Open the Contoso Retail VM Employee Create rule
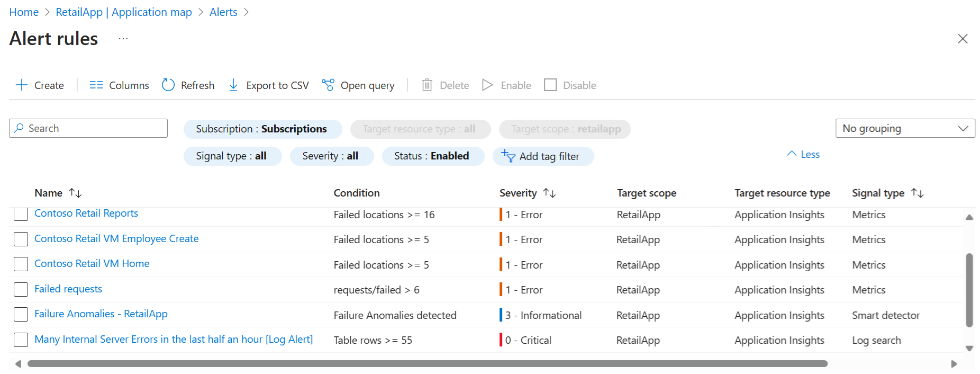 pyautogui.click(x=116, y=238)
